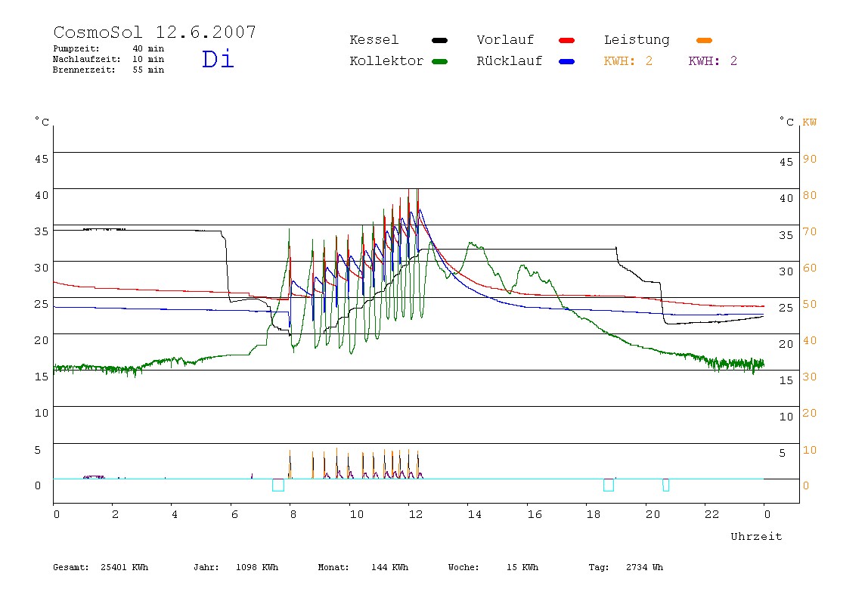This screenshot has width=868, height=614.
Task: Select the 'CosmoSol 12.6.2007' title
Action: coord(155,32)
